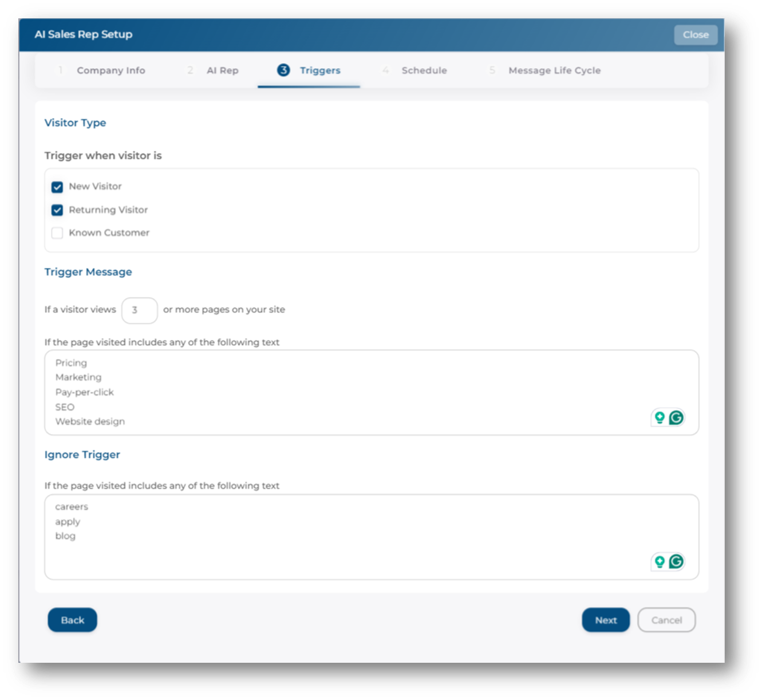
Task: Uncheck the New Visitor checkbox
Action: pyautogui.click(x=57, y=187)
